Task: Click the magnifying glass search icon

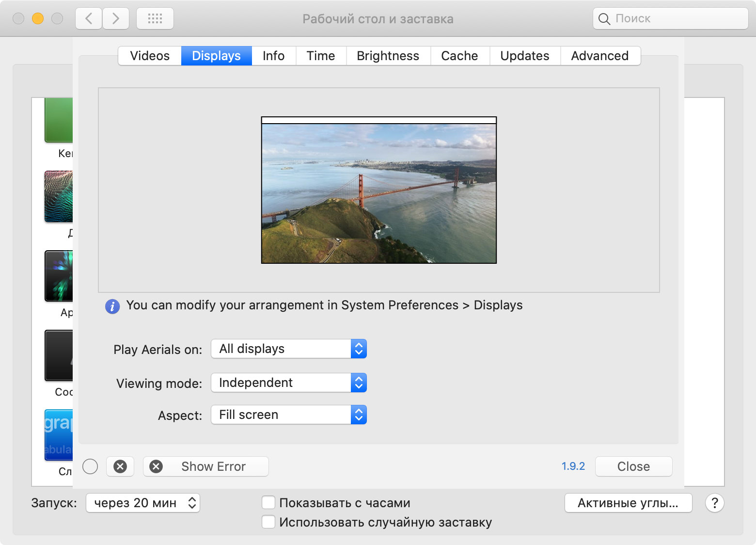Action: point(604,19)
